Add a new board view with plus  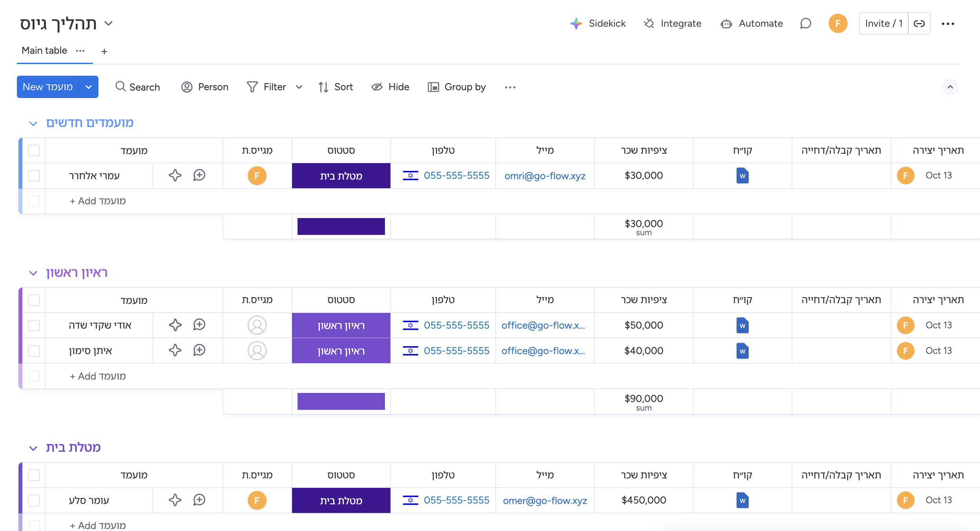pyautogui.click(x=104, y=51)
